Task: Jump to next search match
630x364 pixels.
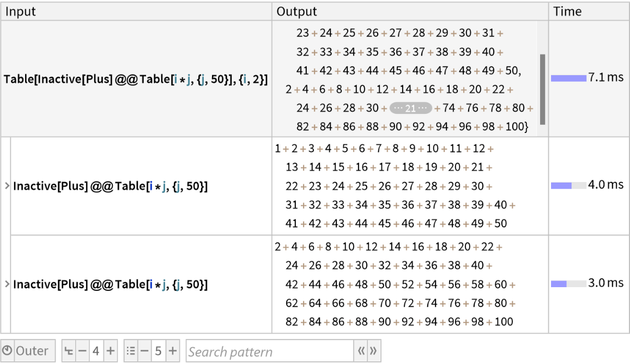Action: click(373, 351)
